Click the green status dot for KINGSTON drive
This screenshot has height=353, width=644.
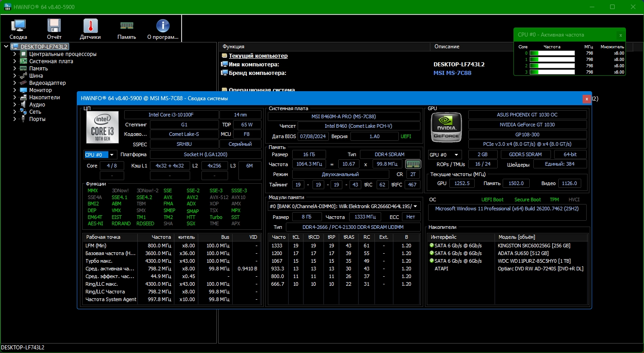pyautogui.click(x=432, y=246)
